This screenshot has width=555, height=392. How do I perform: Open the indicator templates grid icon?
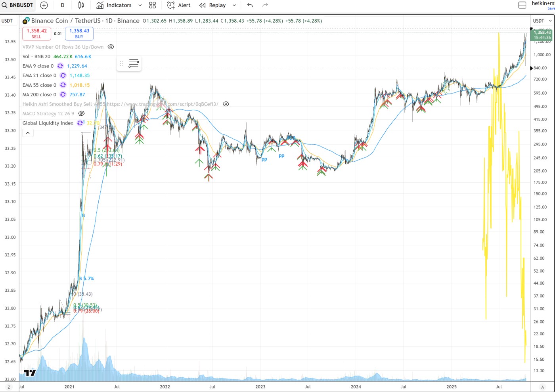tap(152, 5)
